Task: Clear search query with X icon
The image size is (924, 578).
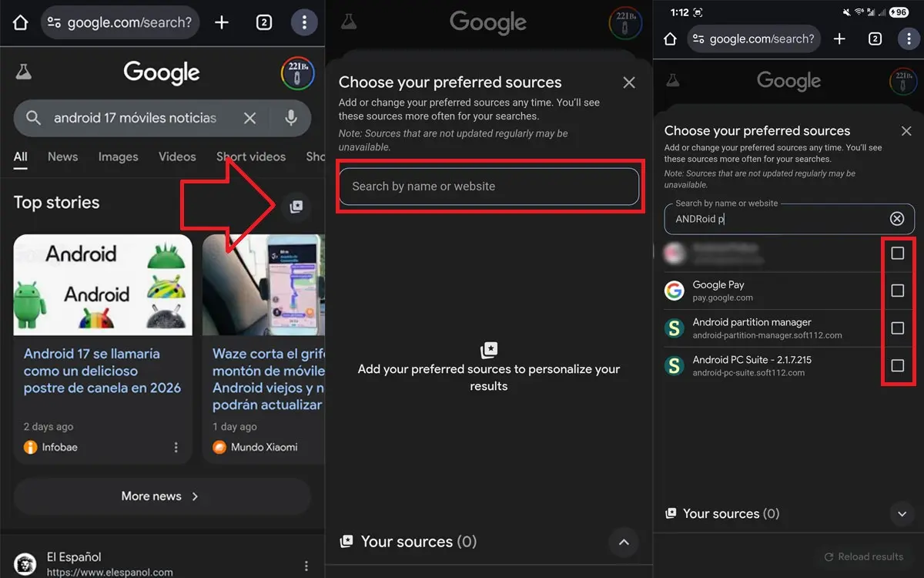Action: (x=249, y=118)
